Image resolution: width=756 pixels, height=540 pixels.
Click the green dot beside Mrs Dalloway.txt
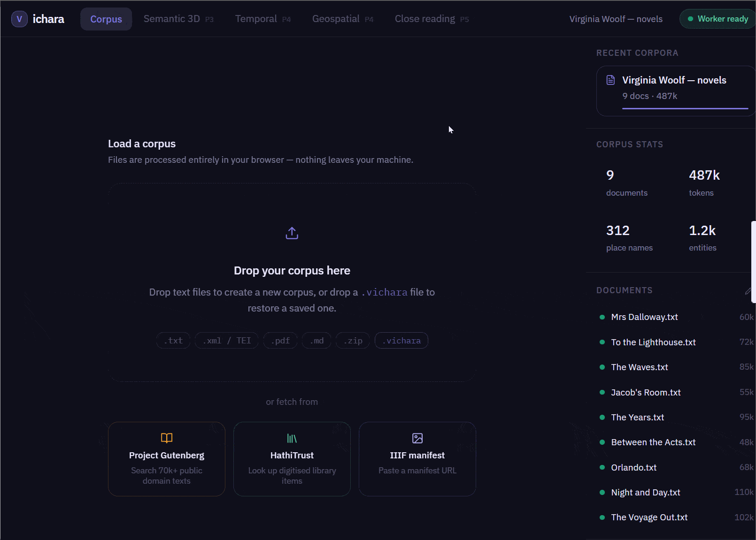point(602,317)
